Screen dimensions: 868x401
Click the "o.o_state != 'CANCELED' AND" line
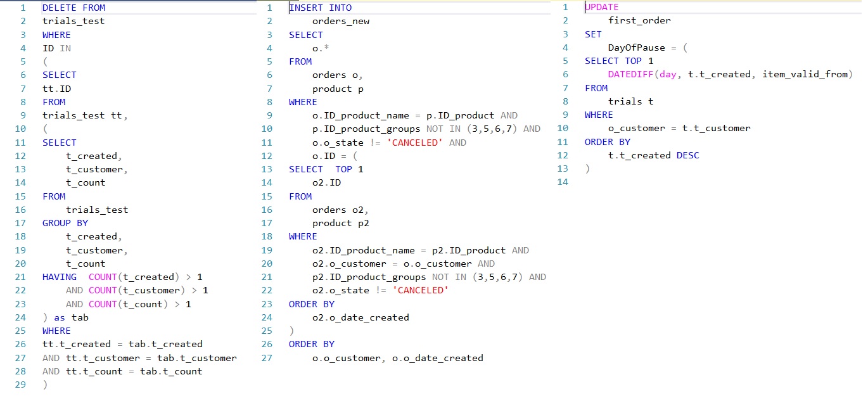pos(389,143)
